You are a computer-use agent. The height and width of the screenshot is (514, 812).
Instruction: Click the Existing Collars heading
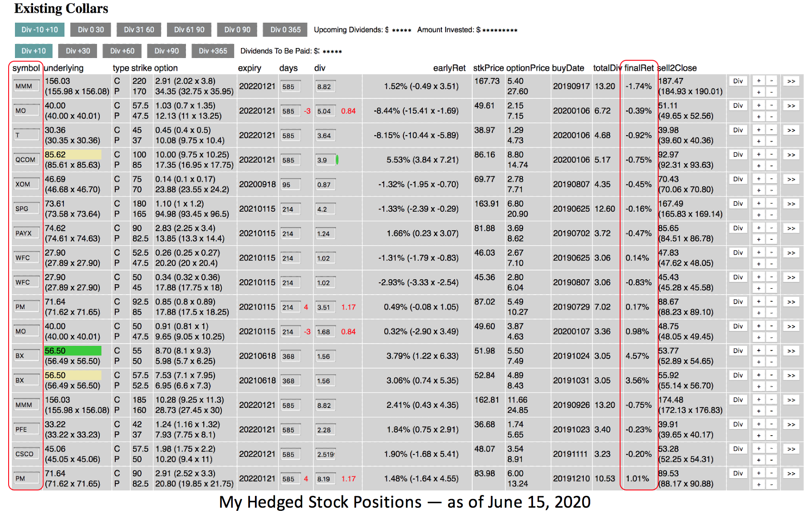pyautogui.click(x=61, y=9)
